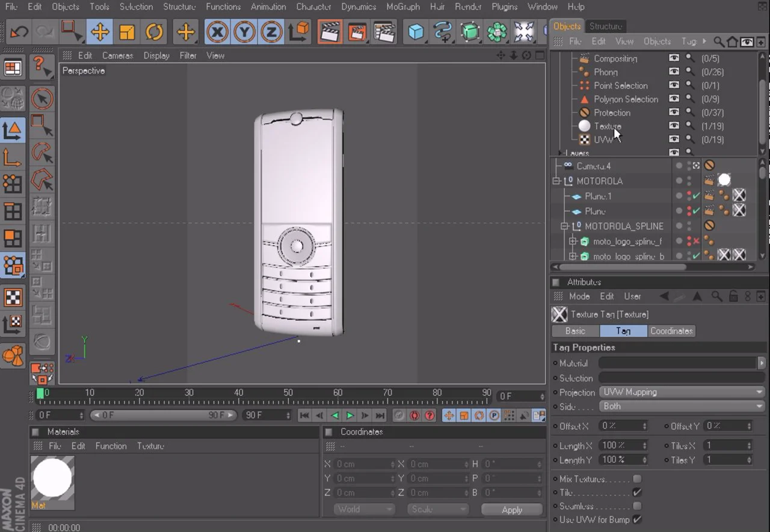Viewport: 770px width, 532px height.
Task: Open the Materials Function menu
Action: click(111, 446)
